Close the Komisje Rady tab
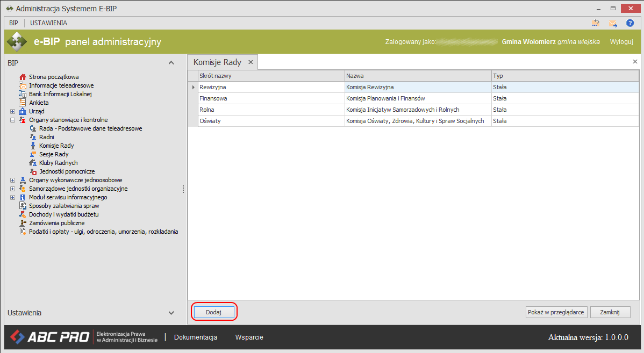644x353 pixels. pyautogui.click(x=251, y=62)
